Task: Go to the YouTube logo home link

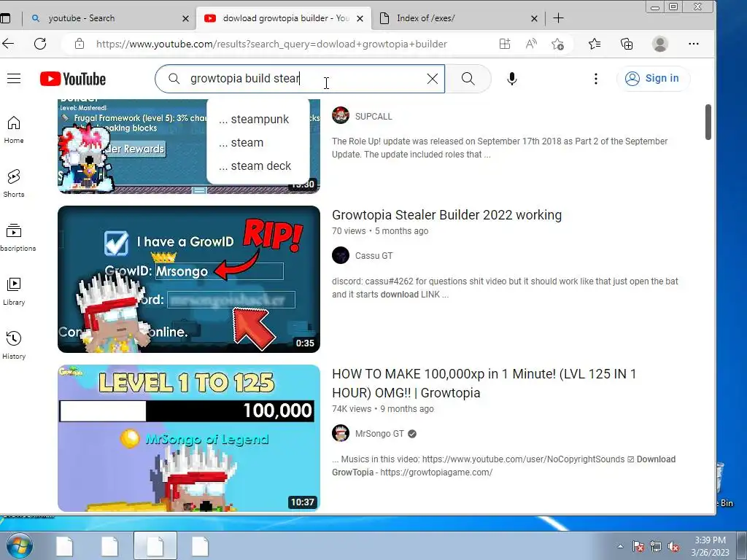Action: [73, 79]
